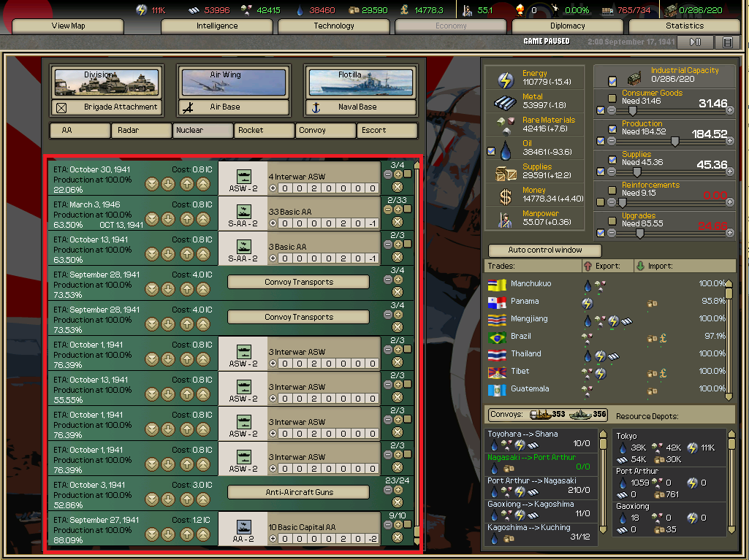Move 33 Basic AA order to top
The image size is (749, 560).
(203, 218)
